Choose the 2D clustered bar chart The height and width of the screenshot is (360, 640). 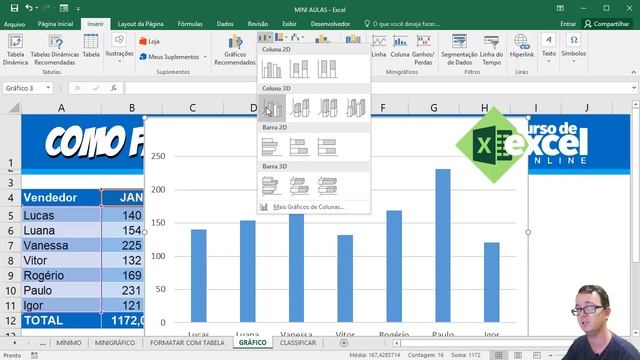[x=271, y=147]
